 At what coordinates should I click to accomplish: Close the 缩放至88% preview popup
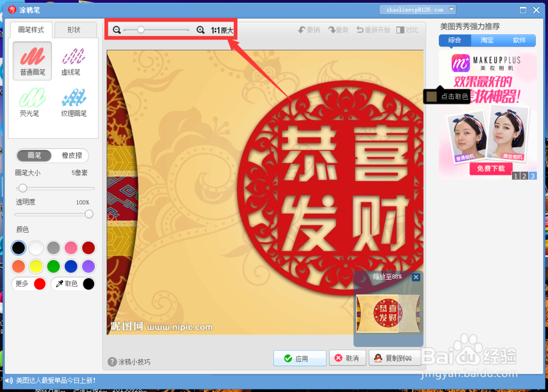pos(416,278)
